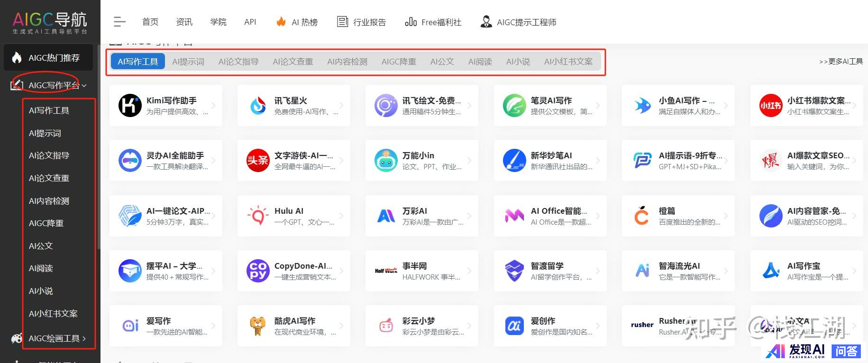Open the 小红书爆款文案 red logo icon
The height and width of the screenshot is (363, 868).
pyautogui.click(x=771, y=105)
